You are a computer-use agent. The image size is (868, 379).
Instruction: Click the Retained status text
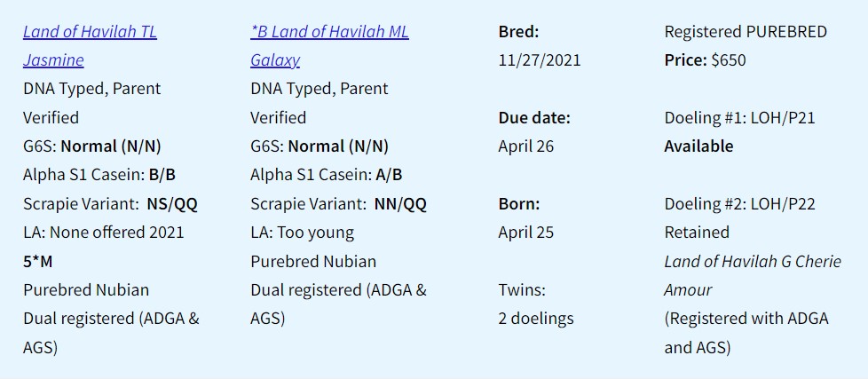pyautogui.click(x=697, y=233)
